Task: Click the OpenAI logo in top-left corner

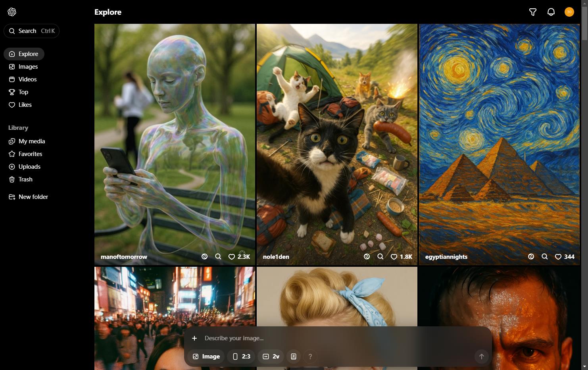Action: point(12,12)
